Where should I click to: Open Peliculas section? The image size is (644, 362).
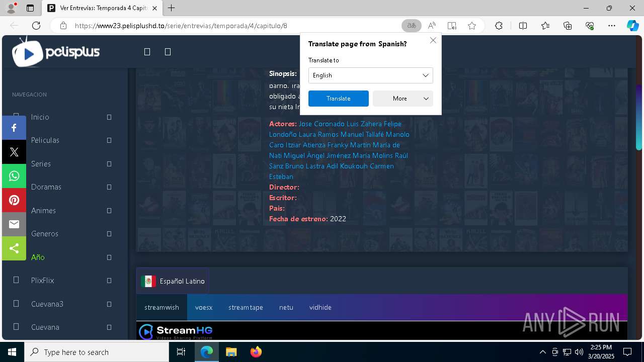click(x=45, y=140)
